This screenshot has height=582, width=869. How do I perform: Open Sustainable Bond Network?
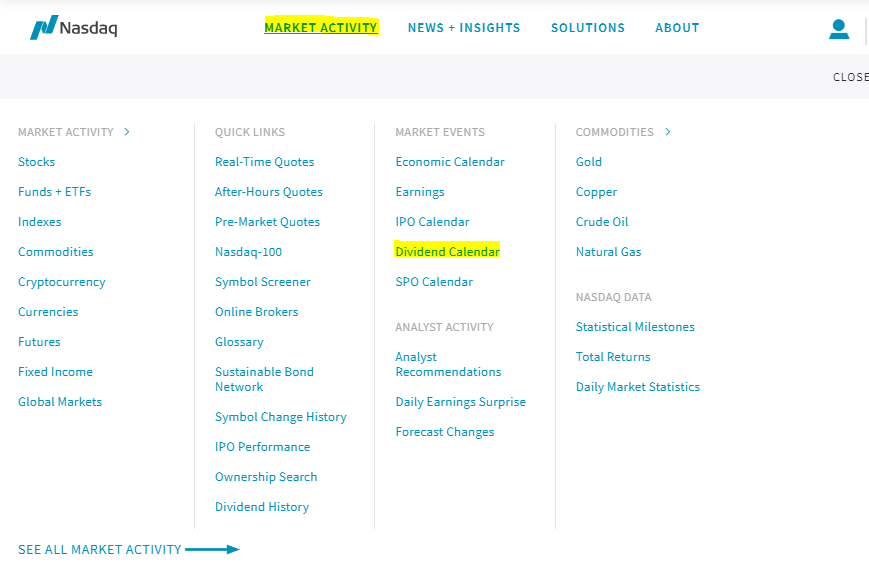coord(264,379)
